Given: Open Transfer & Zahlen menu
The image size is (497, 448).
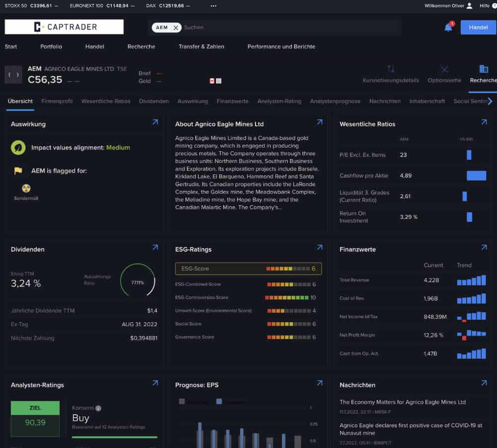Looking at the screenshot, I should [x=201, y=47].
